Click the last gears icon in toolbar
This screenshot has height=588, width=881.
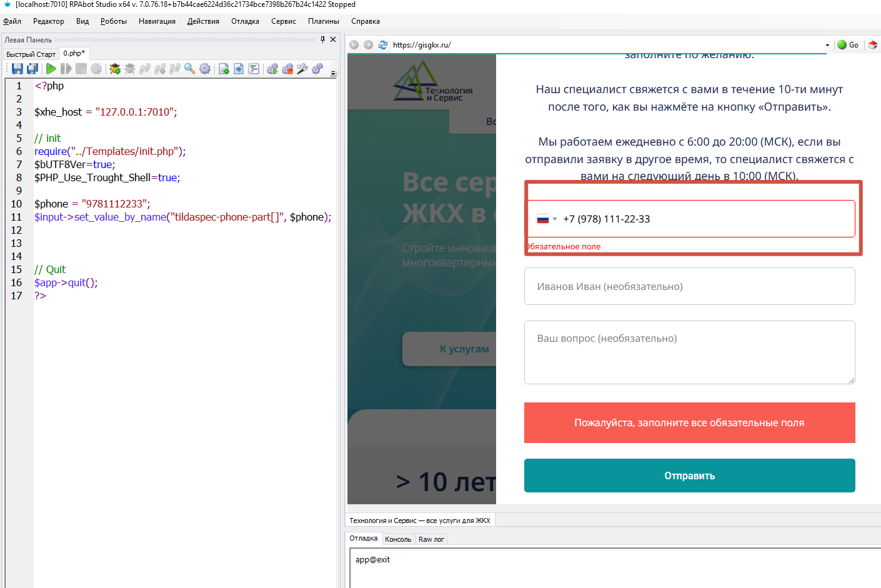[x=317, y=69]
